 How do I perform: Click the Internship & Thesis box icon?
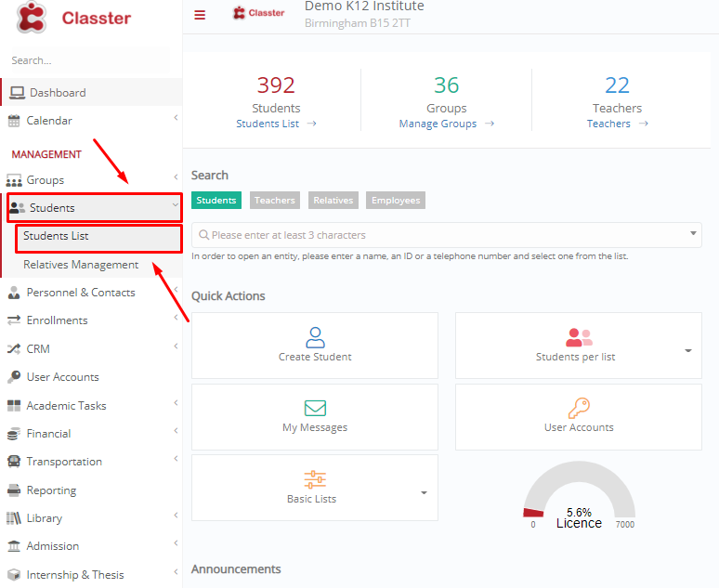pyautogui.click(x=14, y=575)
